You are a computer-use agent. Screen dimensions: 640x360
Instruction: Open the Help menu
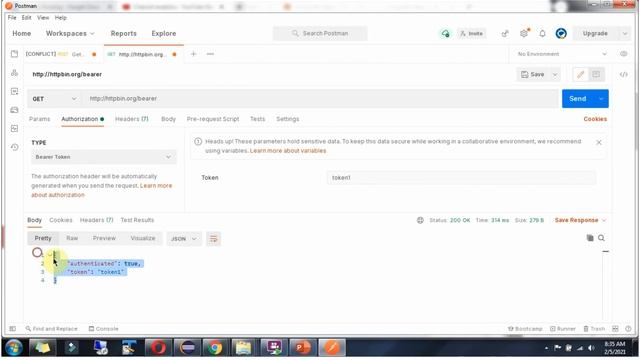pos(60,18)
